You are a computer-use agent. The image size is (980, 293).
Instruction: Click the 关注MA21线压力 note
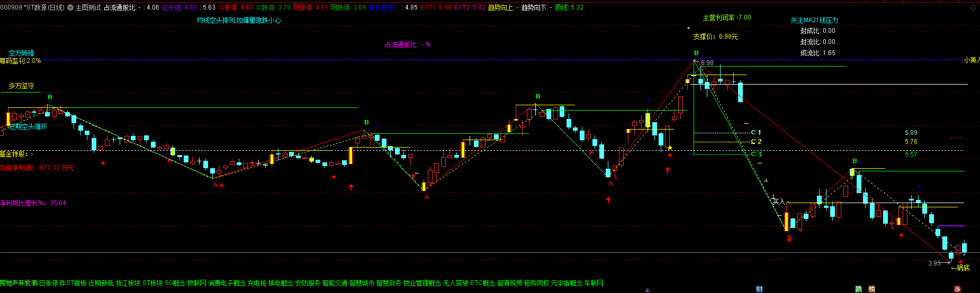[814, 20]
